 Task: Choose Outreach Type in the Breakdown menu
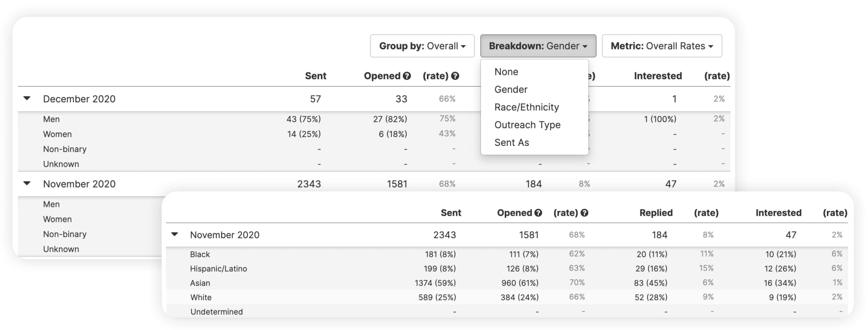[527, 125]
